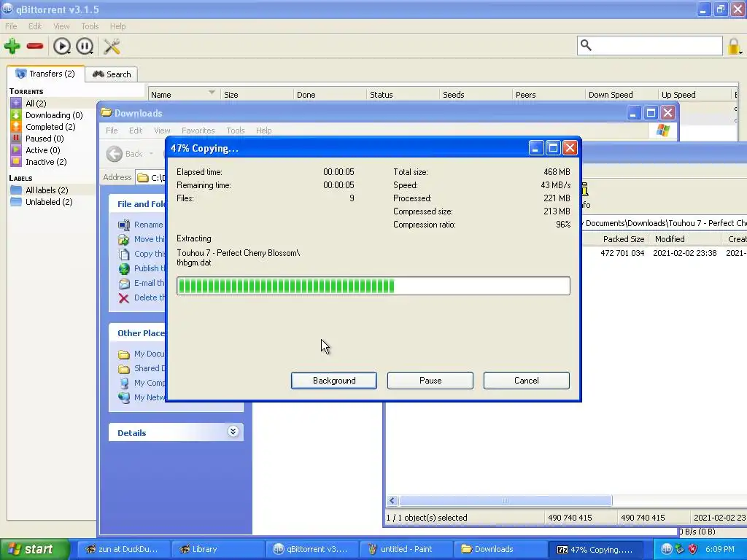Switch to 47% Copying taskbar item
Screen dimensions: 747x560
(595, 550)
